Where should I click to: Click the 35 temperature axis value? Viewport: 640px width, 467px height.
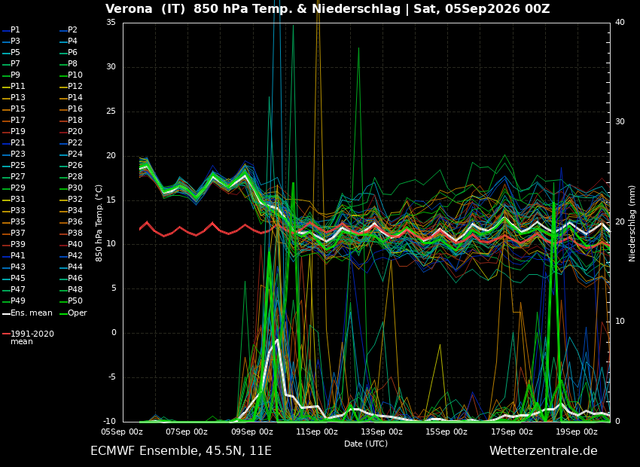point(111,22)
